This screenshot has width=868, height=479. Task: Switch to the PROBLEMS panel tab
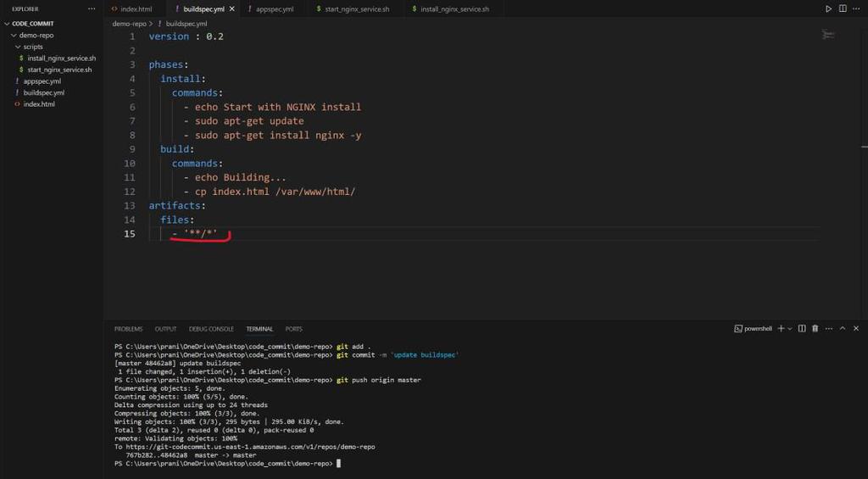coord(129,329)
